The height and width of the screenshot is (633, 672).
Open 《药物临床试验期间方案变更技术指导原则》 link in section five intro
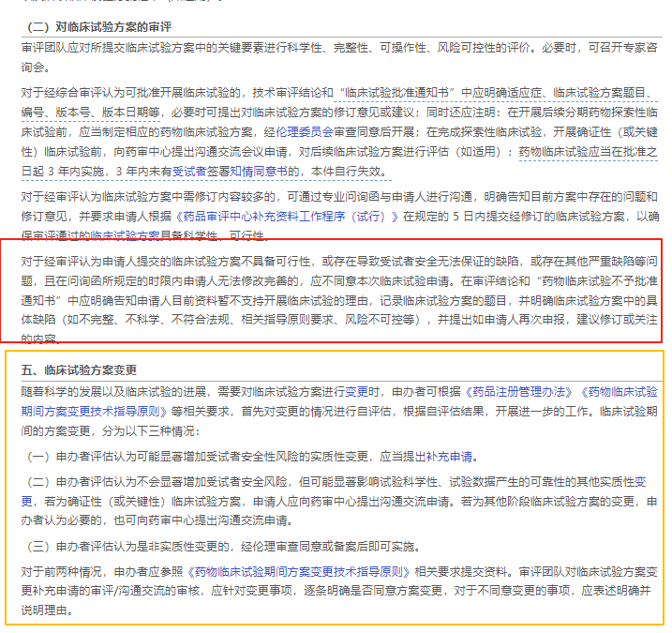339,401
